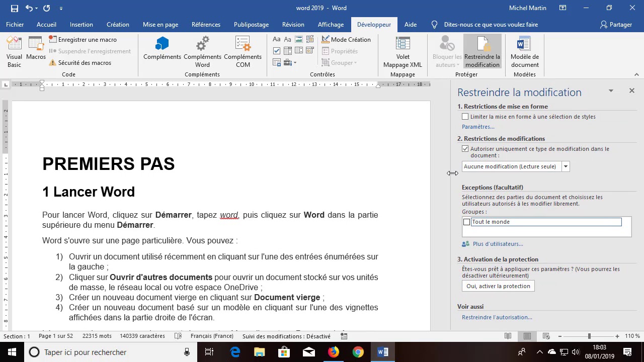This screenshot has width=644, height=362.
Task: Open Modèle de document dialog
Action: click(x=525, y=52)
